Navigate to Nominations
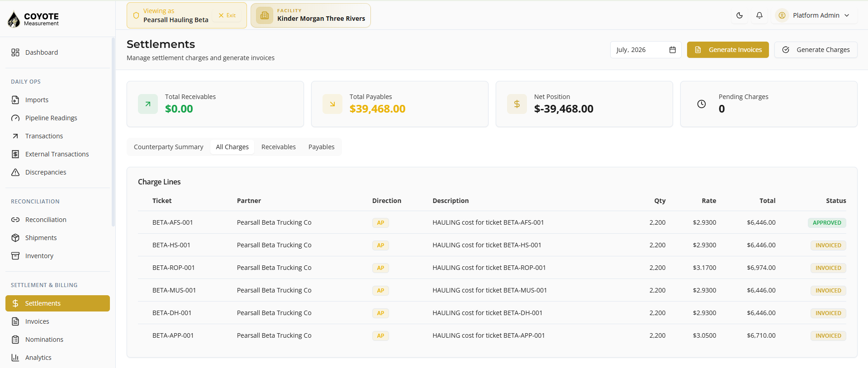 pyautogui.click(x=57, y=340)
